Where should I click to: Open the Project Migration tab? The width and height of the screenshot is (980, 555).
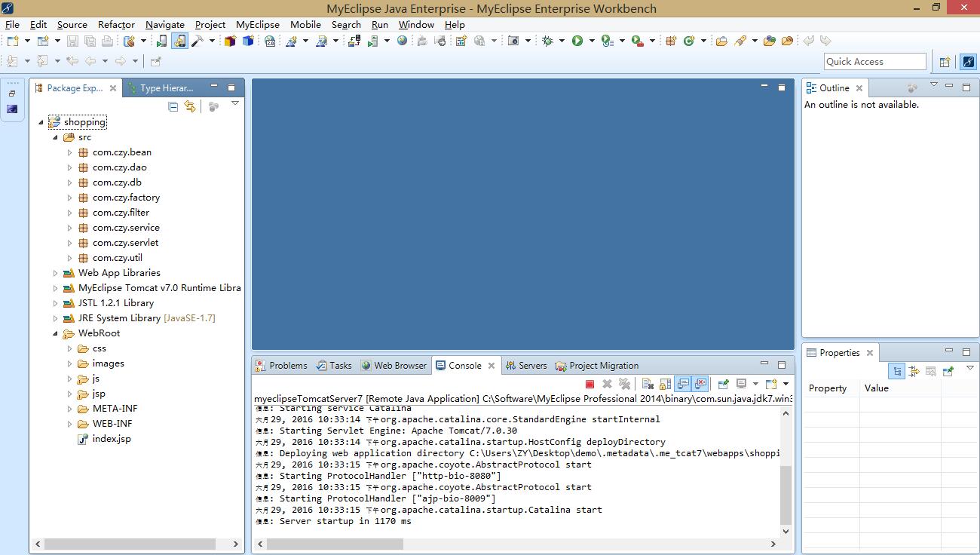596,365
